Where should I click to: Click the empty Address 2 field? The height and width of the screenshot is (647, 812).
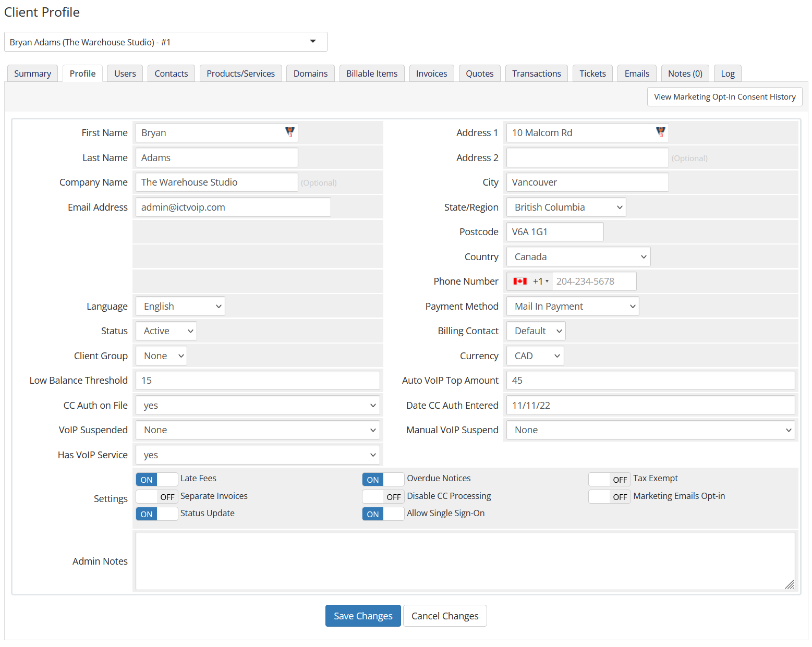pos(588,157)
